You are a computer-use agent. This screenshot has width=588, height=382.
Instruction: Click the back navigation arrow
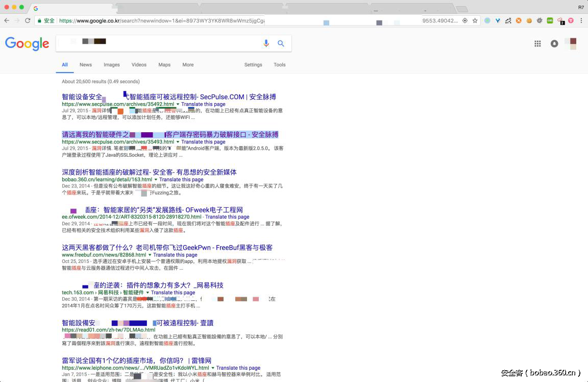click(6, 20)
